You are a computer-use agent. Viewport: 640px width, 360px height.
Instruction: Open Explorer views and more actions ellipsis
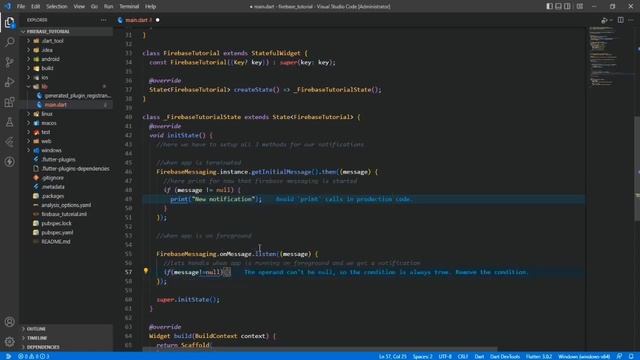point(104,20)
